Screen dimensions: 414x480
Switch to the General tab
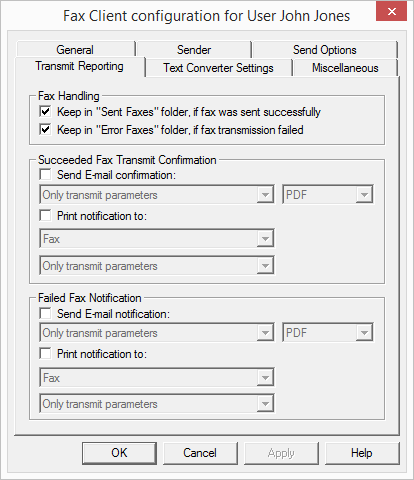[x=75, y=50]
